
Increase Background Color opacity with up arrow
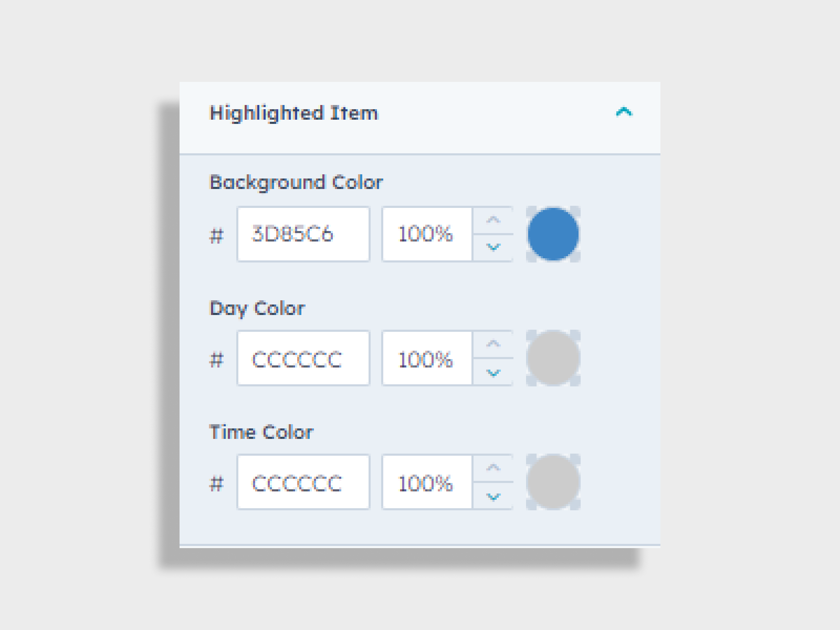click(493, 220)
